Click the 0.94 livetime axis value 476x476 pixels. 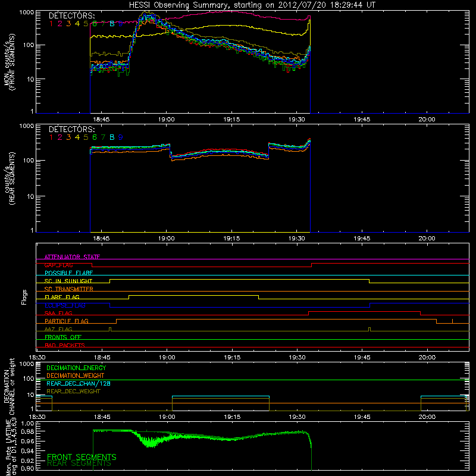tap(28, 450)
